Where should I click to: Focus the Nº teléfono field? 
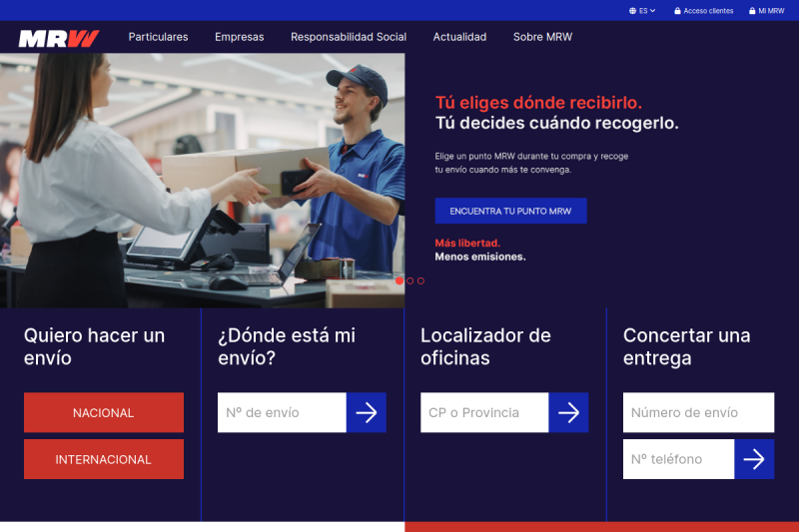679,459
